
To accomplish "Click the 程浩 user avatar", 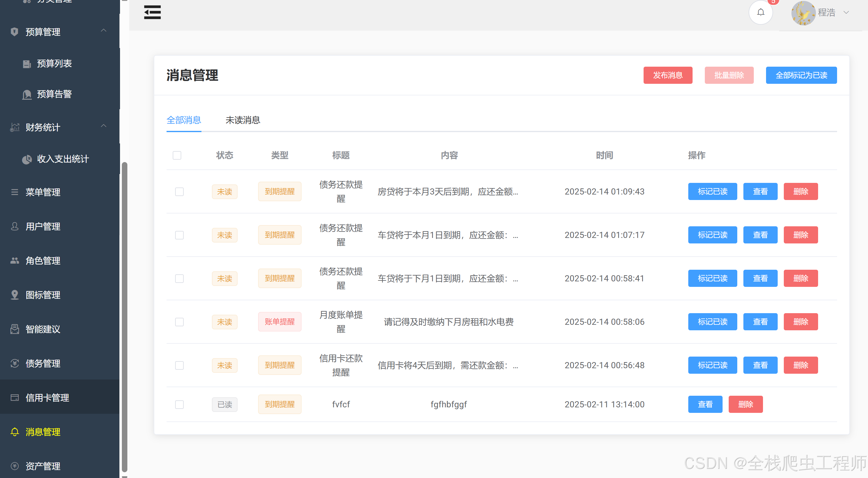I will coord(803,13).
